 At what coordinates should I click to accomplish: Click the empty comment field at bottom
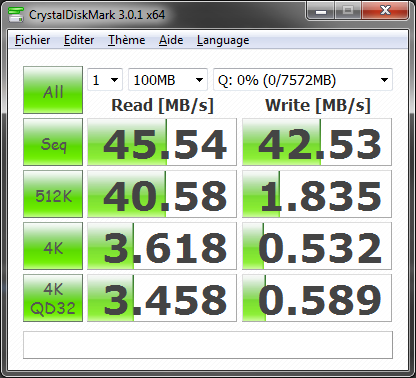208,345
